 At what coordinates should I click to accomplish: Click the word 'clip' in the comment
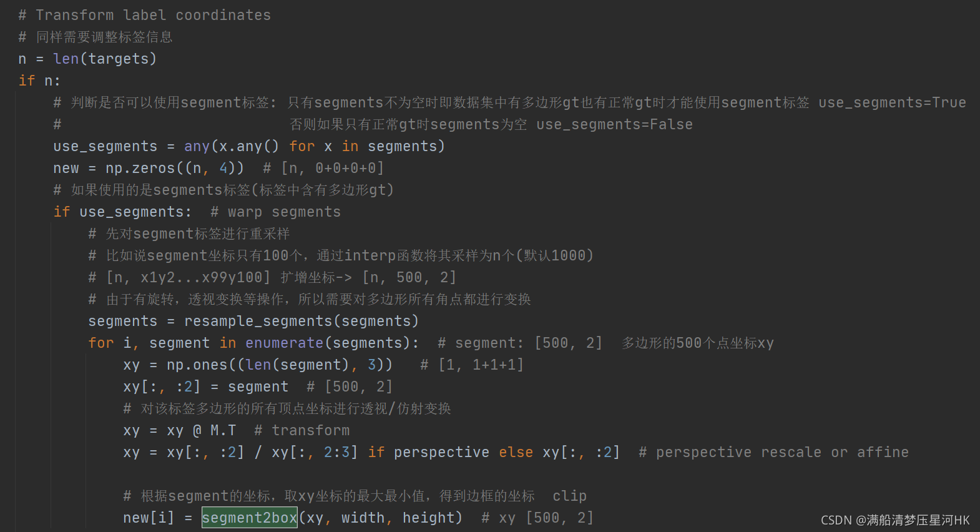coord(569,496)
